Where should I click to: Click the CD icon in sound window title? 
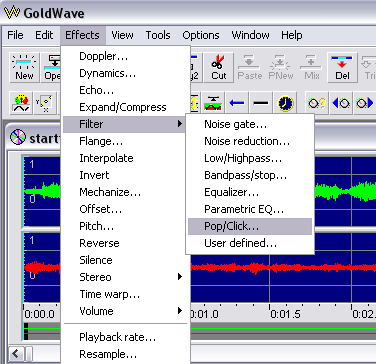click(17, 137)
